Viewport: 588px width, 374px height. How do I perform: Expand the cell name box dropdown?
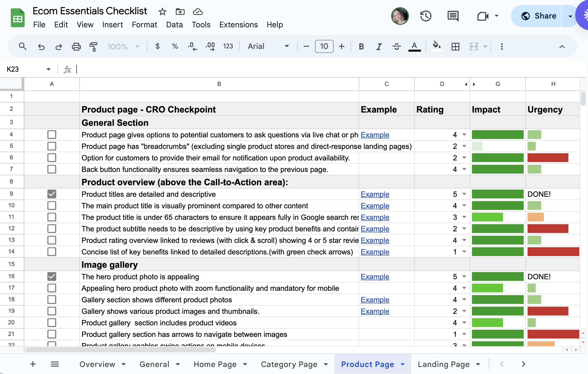(x=48, y=69)
